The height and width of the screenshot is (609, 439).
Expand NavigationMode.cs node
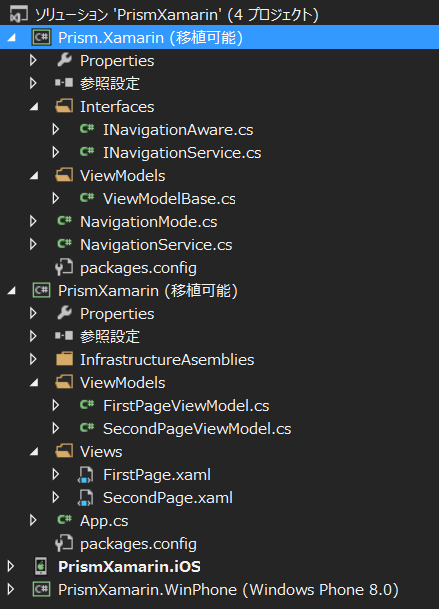coord(33,221)
